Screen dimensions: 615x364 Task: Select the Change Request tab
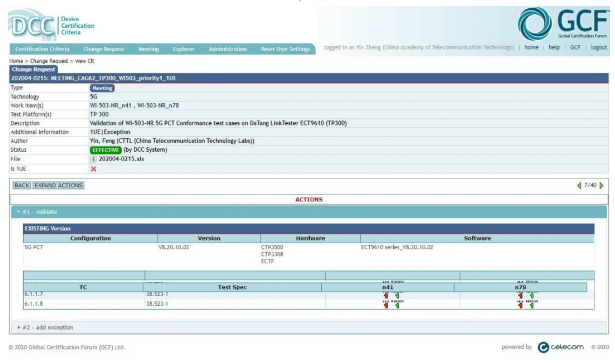[33, 69]
